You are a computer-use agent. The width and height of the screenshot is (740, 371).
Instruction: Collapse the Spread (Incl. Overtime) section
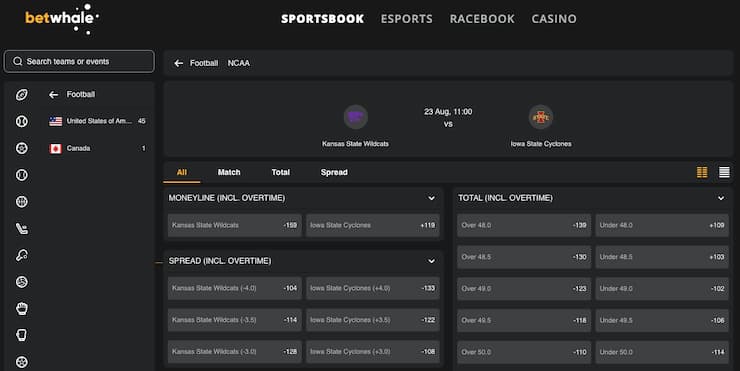coord(431,261)
